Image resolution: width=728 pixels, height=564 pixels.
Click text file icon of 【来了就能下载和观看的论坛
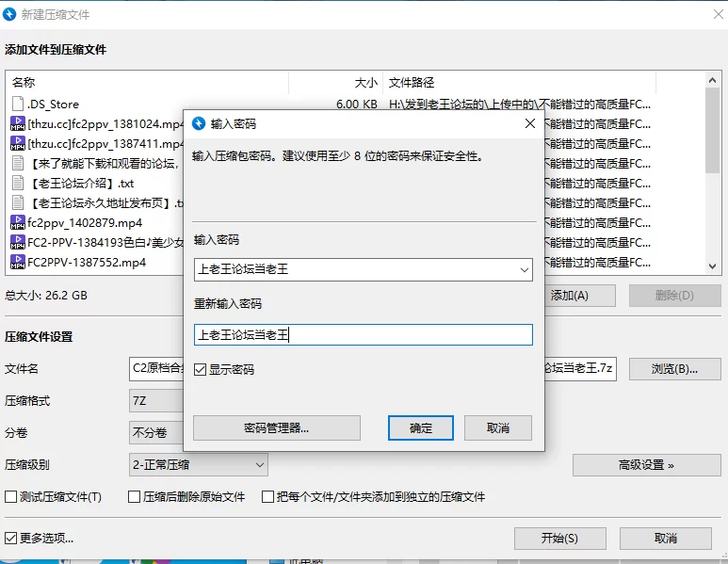18,164
